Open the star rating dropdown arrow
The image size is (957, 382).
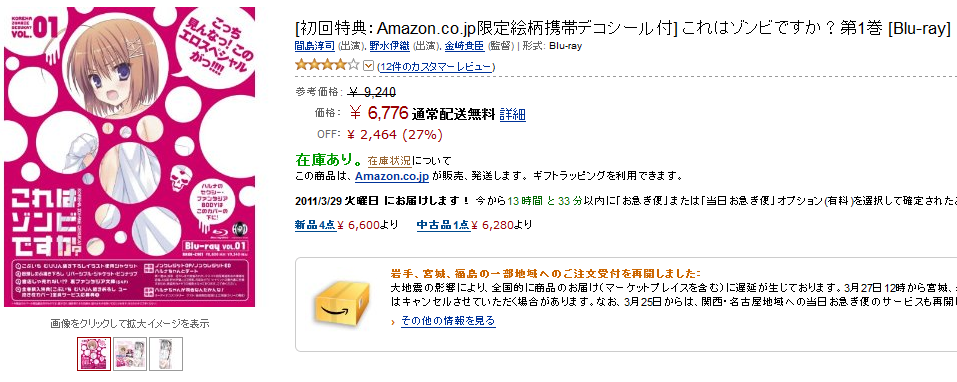click(x=368, y=66)
